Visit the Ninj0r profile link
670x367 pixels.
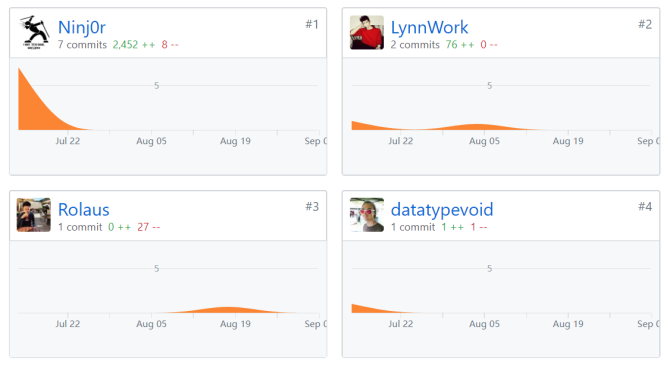click(x=82, y=27)
